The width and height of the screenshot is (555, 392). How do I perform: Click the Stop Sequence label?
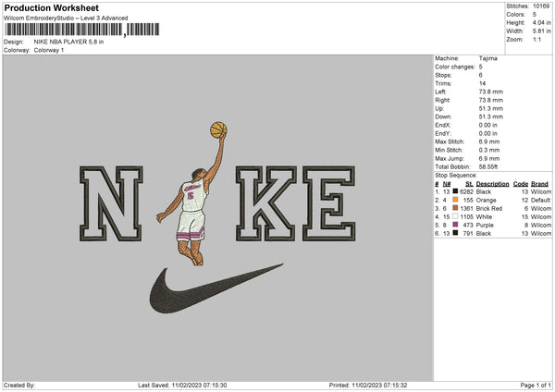click(456, 175)
